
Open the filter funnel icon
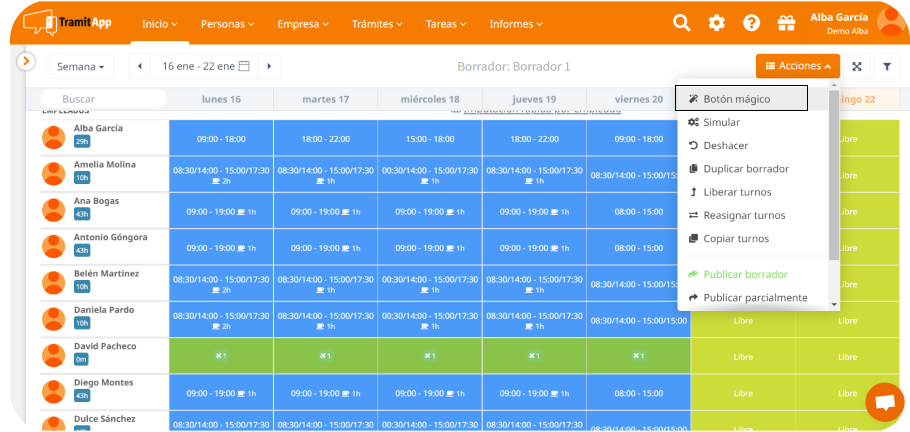pos(887,67)
